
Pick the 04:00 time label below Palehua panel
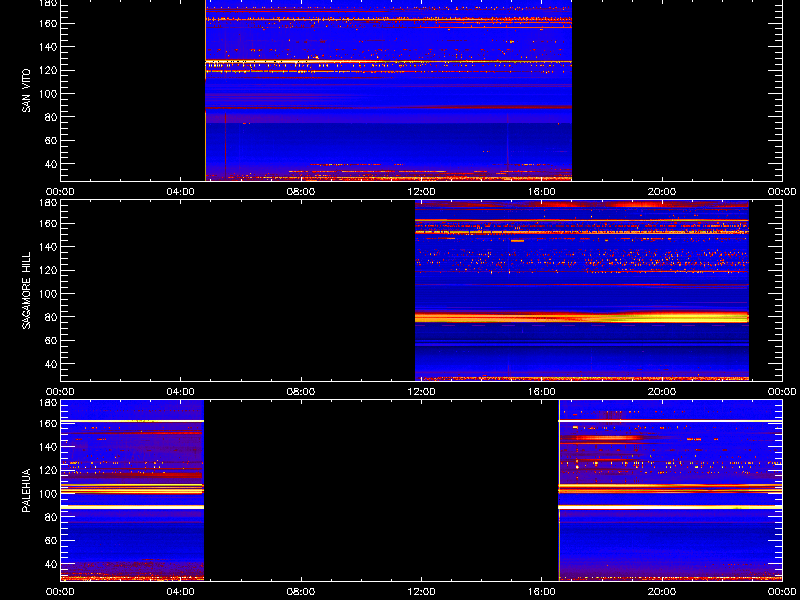click(181, 592)
